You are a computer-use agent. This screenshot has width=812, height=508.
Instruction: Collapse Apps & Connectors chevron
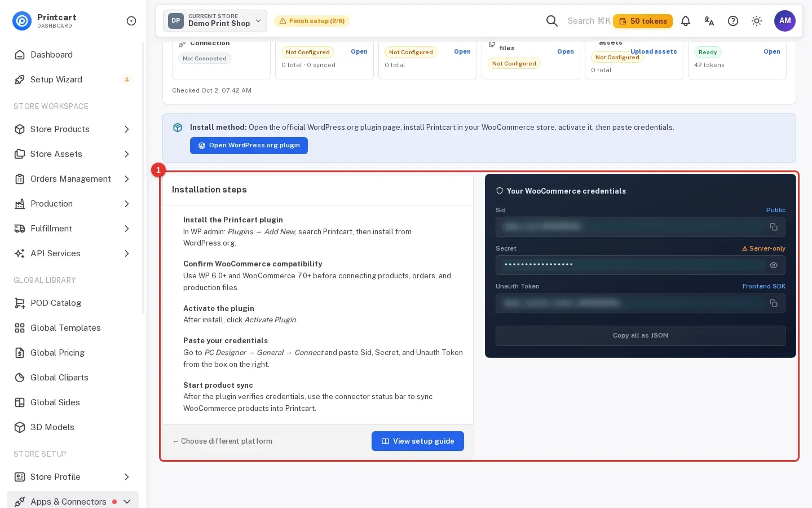coord(127,502)
